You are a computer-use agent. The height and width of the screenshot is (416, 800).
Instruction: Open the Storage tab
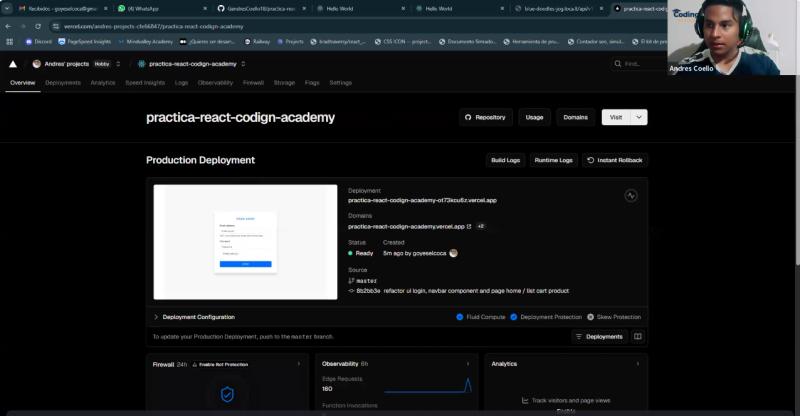(284, 83)
